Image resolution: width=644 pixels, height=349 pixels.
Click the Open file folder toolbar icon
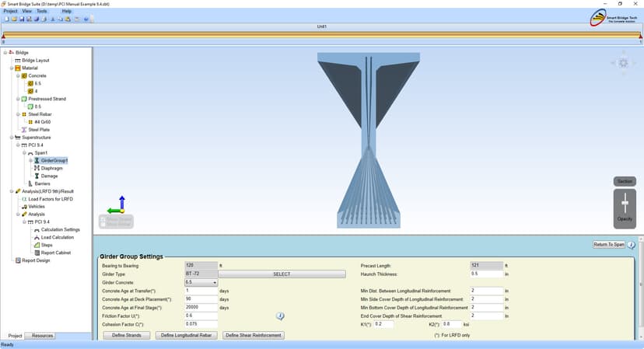click(x=14, y=19)
